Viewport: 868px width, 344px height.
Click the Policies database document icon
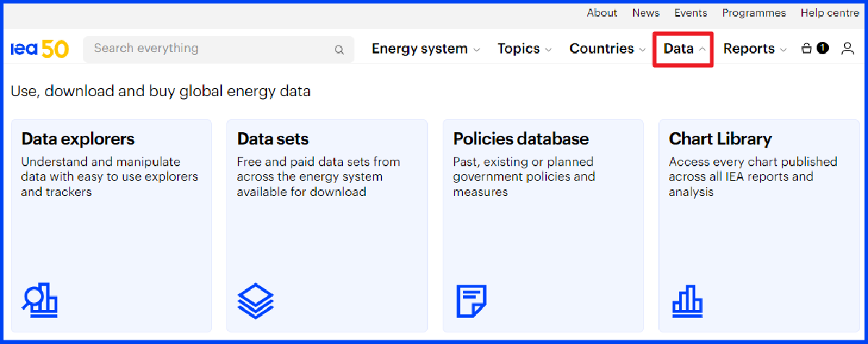coord(471,301)
